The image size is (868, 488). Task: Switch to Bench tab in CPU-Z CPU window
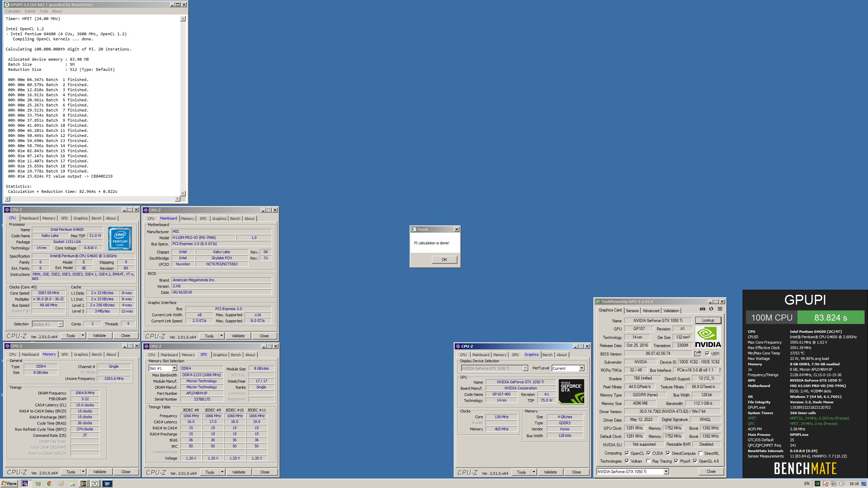pyautogui.click(x=96, y=218)
